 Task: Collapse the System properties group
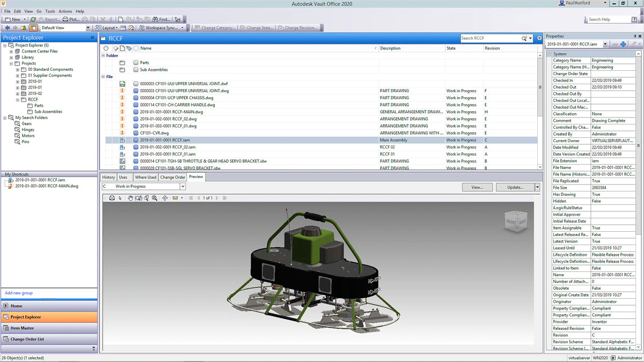click(549, 54)
